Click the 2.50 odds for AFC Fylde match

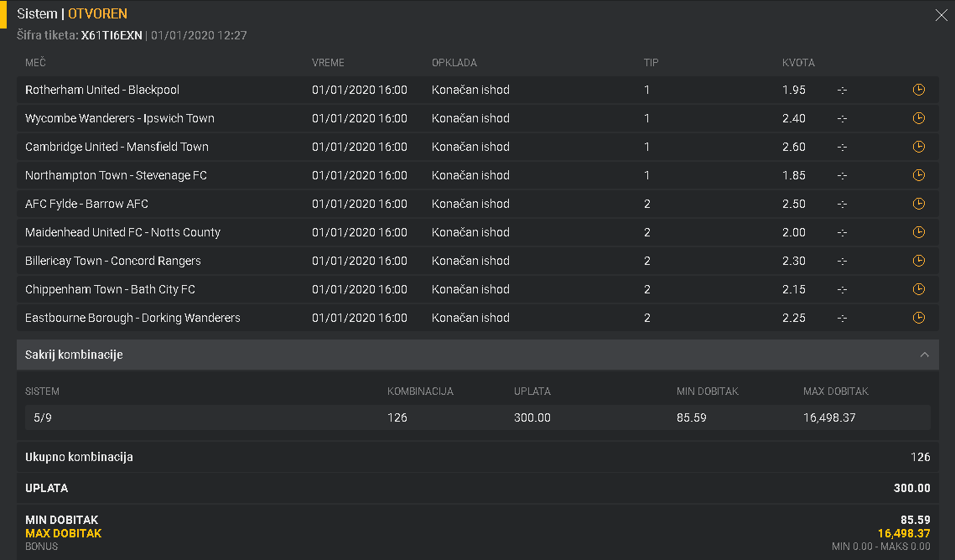click(794, 204)
